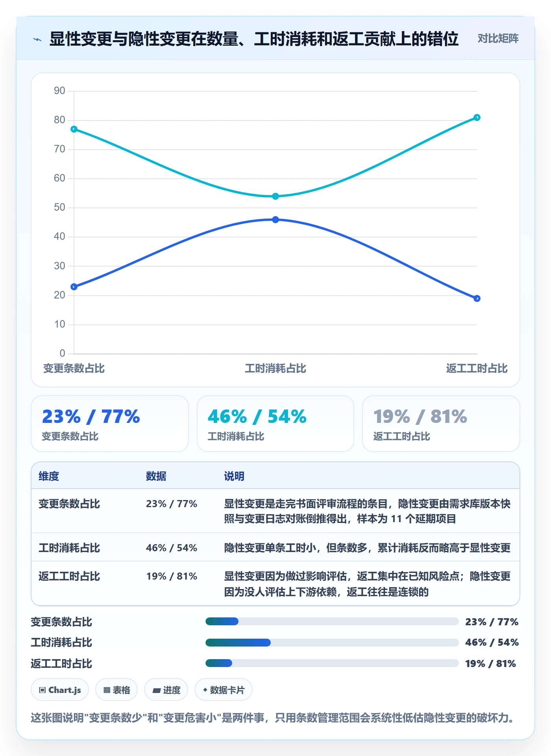Click the Chart.js chip icon
The height and width of the screenshot is (756, 551).
(x=43, y=690)
